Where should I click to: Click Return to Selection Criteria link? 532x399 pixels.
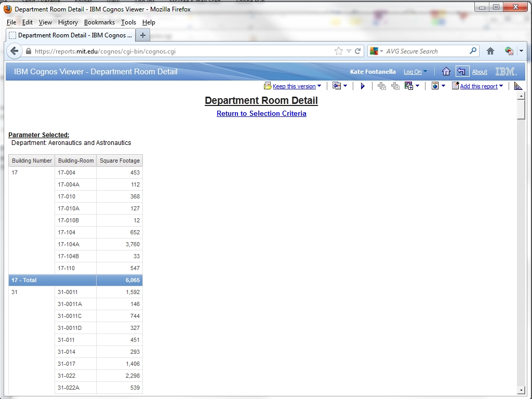[x=261, y=113]
